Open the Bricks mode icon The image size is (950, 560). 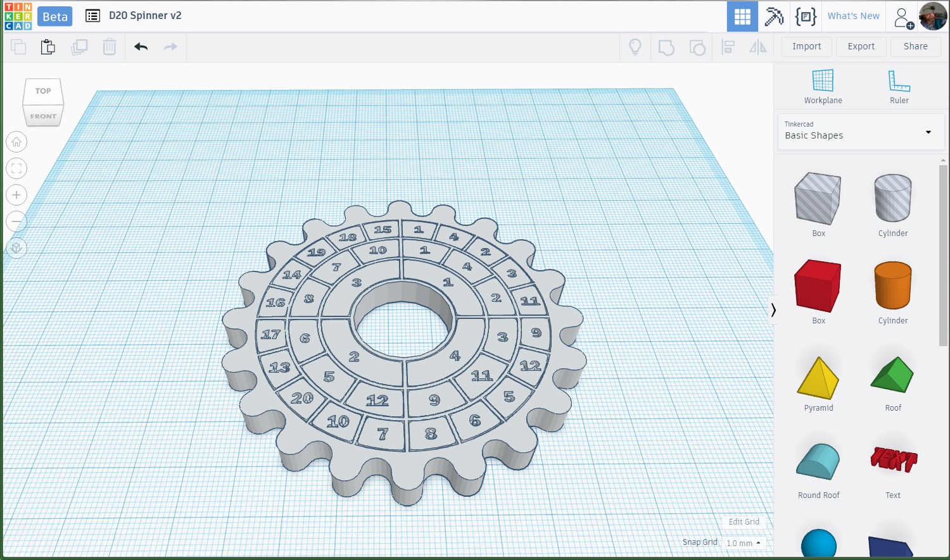[x=806, y=16]
